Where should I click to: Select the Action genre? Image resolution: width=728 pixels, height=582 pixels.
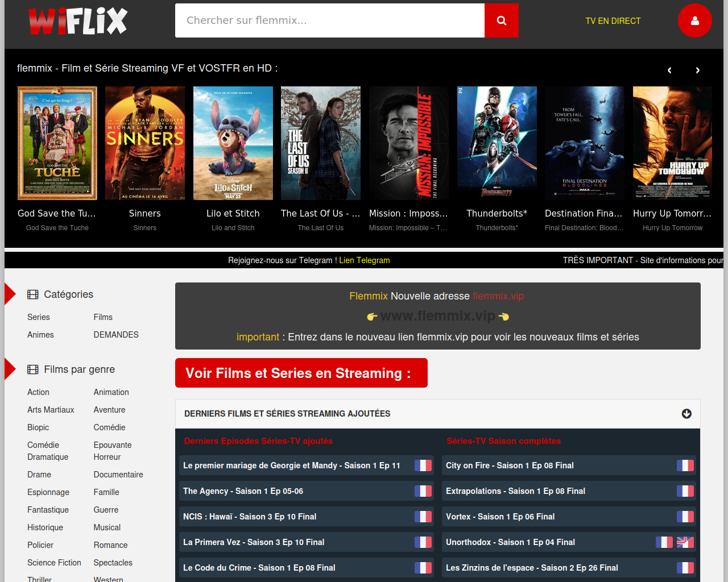[x=38, y=392]
